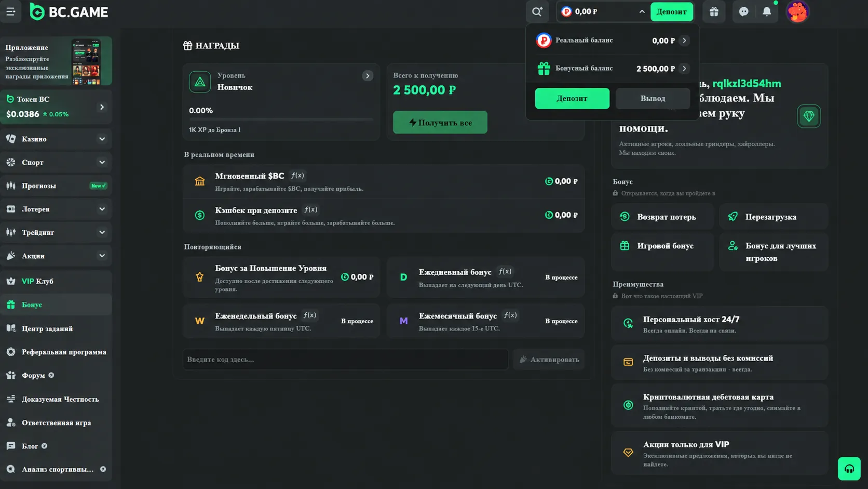Open the user avatar profile
This screenshot has height=489, width=868.
(797, 11)
